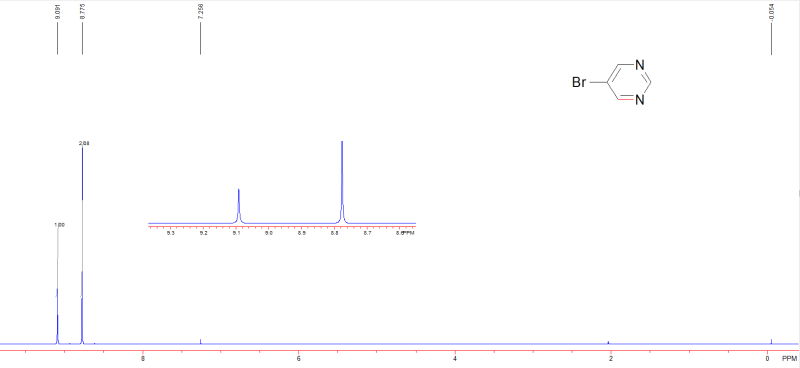This screenshot has height=368, width=800.
Task: Click the 0 label on the main axis
Action: point(767,359)
